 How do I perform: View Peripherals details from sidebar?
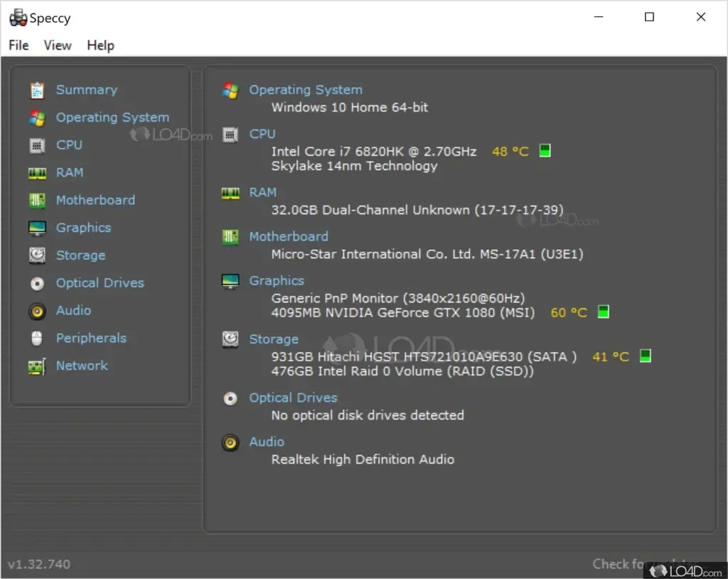point(92,339)
